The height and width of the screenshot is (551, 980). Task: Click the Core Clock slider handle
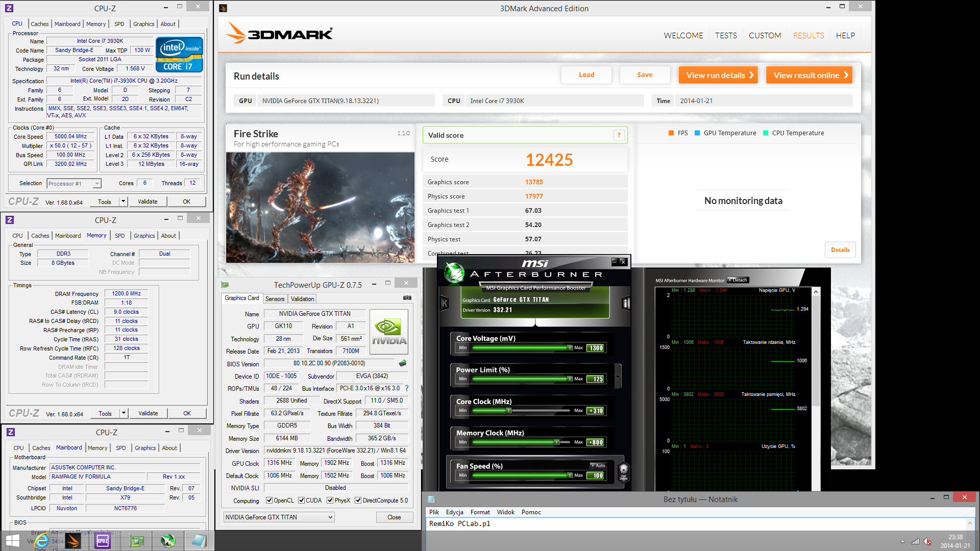tap(508, 410)
